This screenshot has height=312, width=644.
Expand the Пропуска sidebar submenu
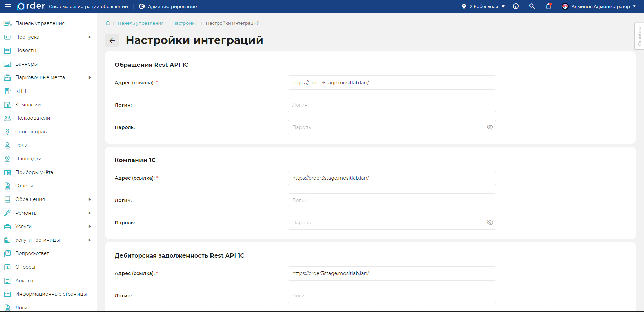[x=90, y=37]
